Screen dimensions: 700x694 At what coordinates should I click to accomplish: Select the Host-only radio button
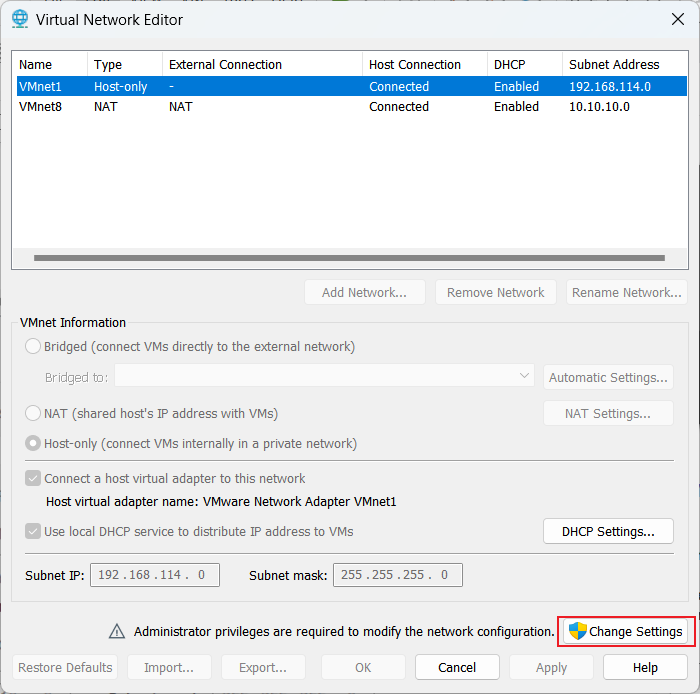[33, 443]
